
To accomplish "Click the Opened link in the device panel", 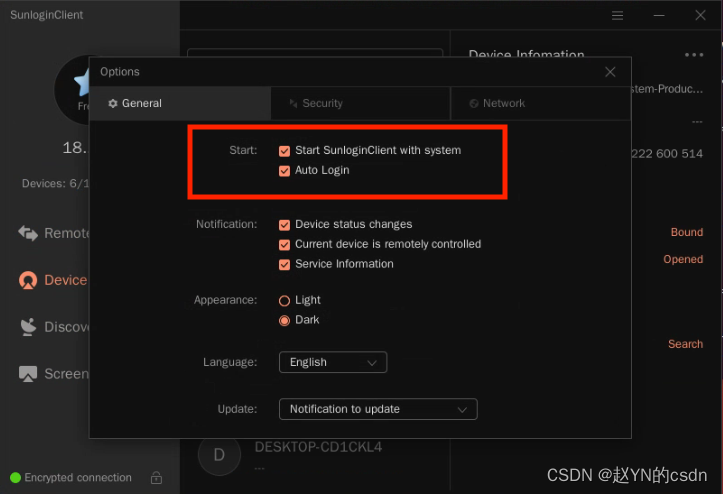I will coord(683,259).
